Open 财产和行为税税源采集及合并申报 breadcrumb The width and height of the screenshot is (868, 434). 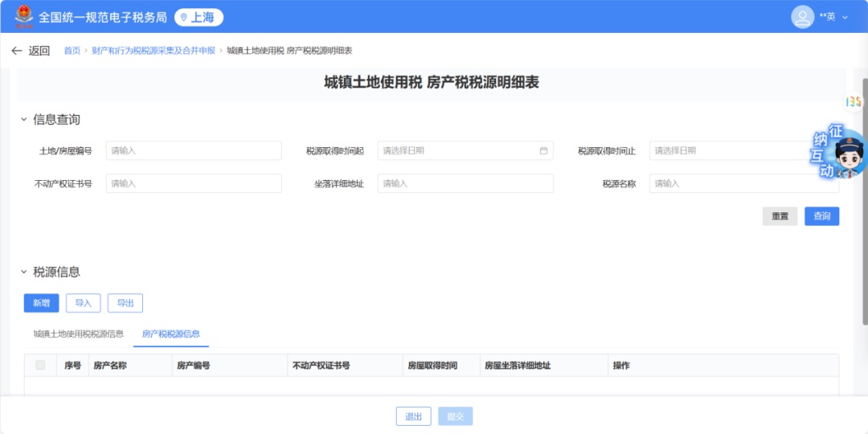point(154,51)
